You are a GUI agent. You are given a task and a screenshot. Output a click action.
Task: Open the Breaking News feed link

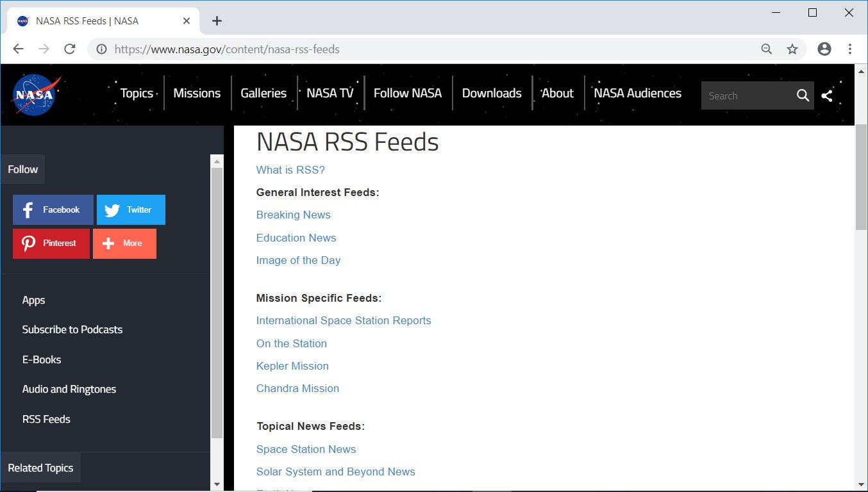pos(294,215)
